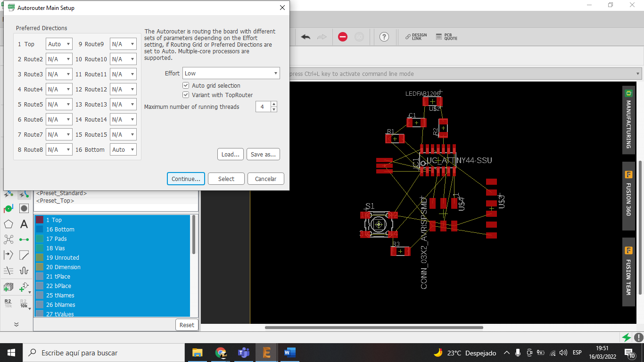Click the Continue... button
This screenshot has width=644, height=362.
coord(186,179)
